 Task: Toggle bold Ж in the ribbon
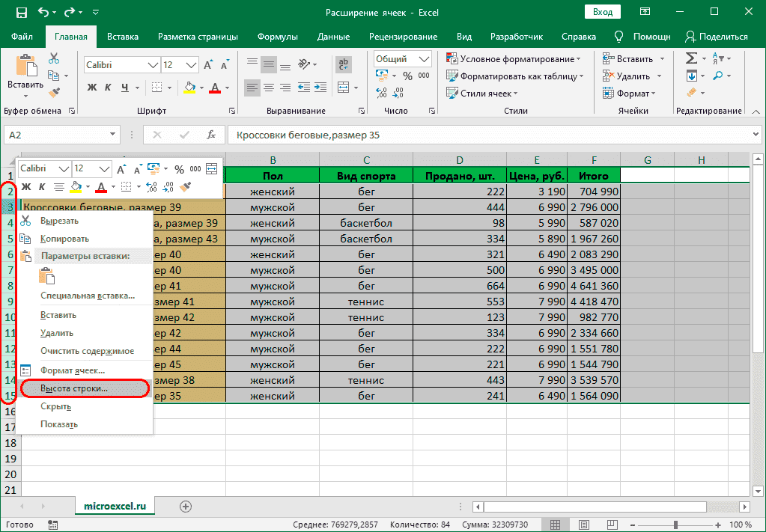pyautogui.click(x=92, y=88)
